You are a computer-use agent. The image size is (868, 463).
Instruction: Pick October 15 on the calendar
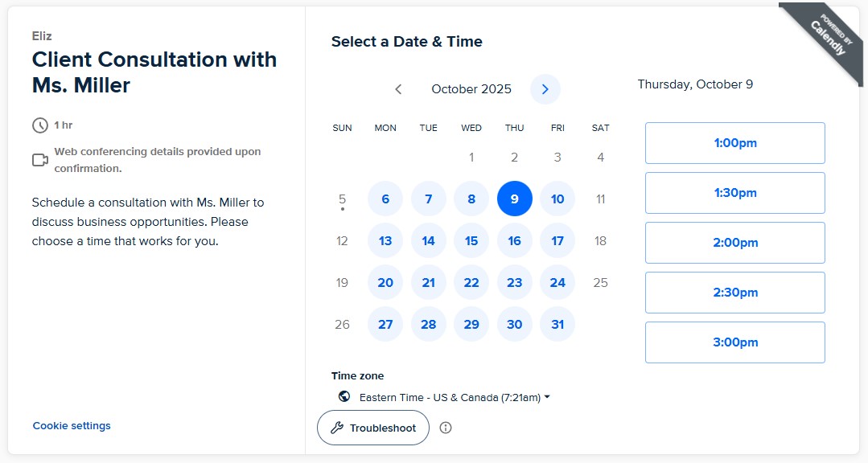pyautogui.click(x=471, y=241)
